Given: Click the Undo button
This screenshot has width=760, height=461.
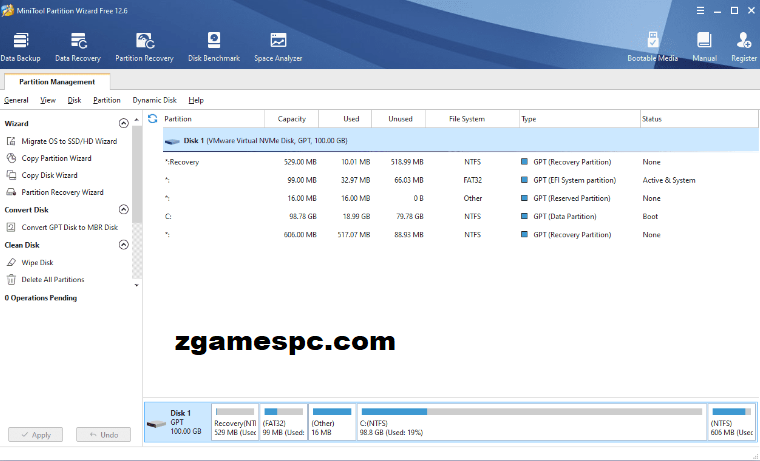Looking at the screenshot, I should (103, 435).
